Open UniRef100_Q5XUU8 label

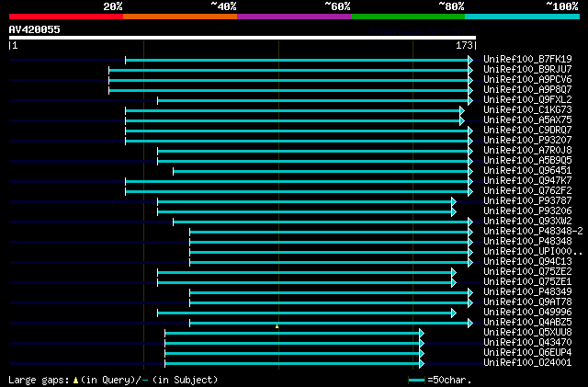(527, 333)
